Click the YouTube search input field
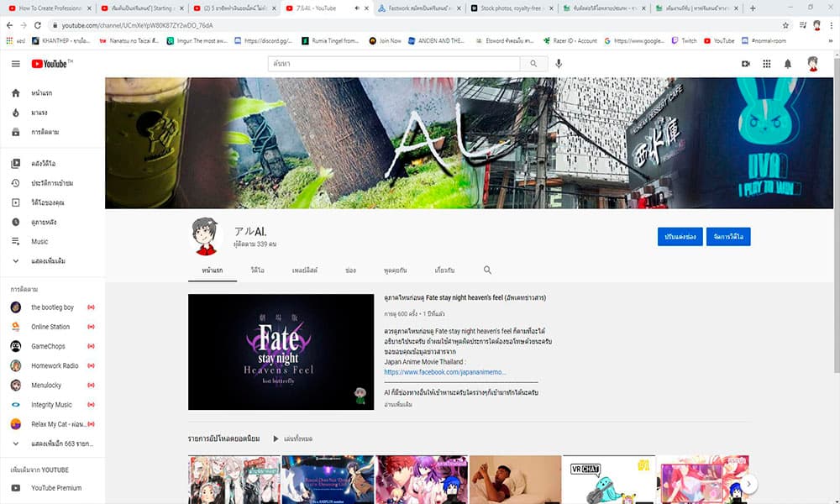Screen dimensions: 840x504 (394, 64)
